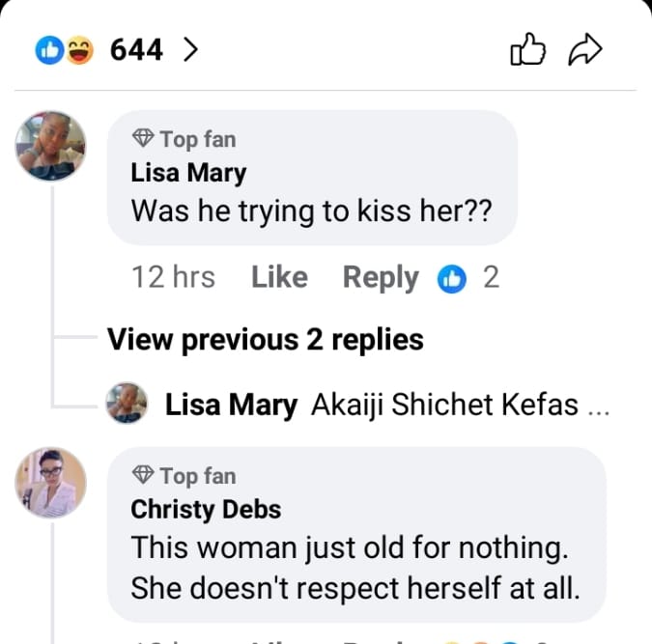This screenshot has height=644, width=652.
Task: Tap the Share arrow icon
Action: tap(585, 51)
